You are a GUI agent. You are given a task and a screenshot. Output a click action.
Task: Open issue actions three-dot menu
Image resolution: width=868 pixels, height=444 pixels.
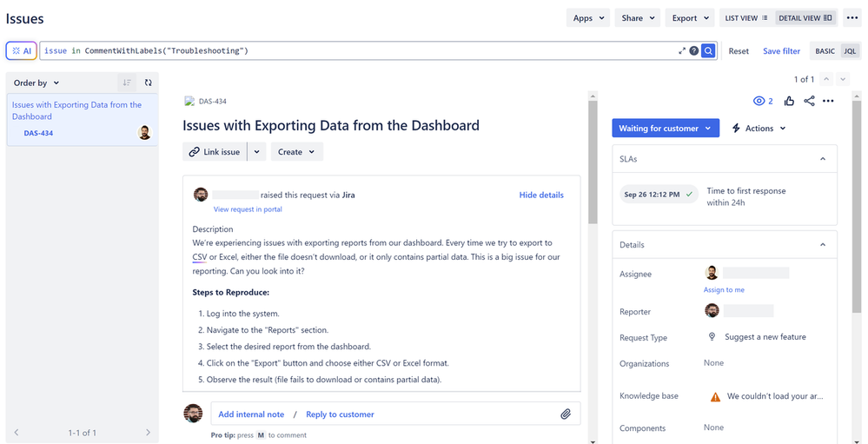[828, 101]
